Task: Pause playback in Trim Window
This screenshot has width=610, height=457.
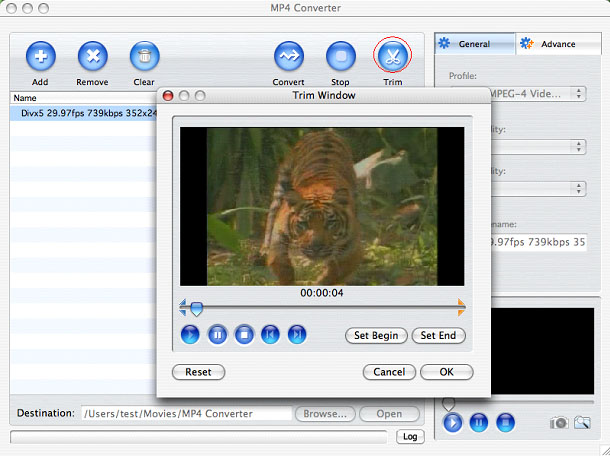Action: 217,335
